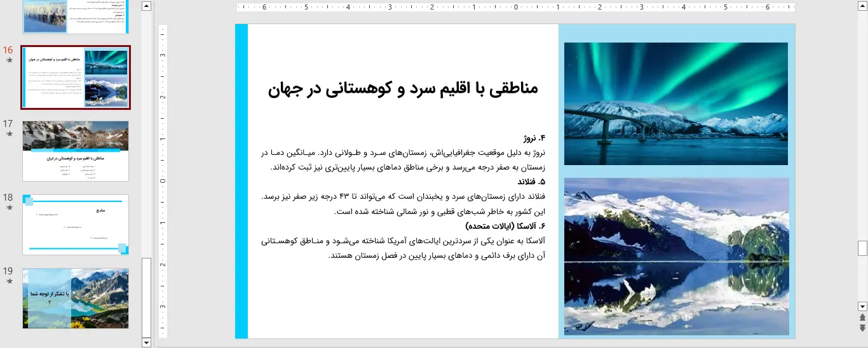Click the animation star icon under slide 19

coord(9,281)
